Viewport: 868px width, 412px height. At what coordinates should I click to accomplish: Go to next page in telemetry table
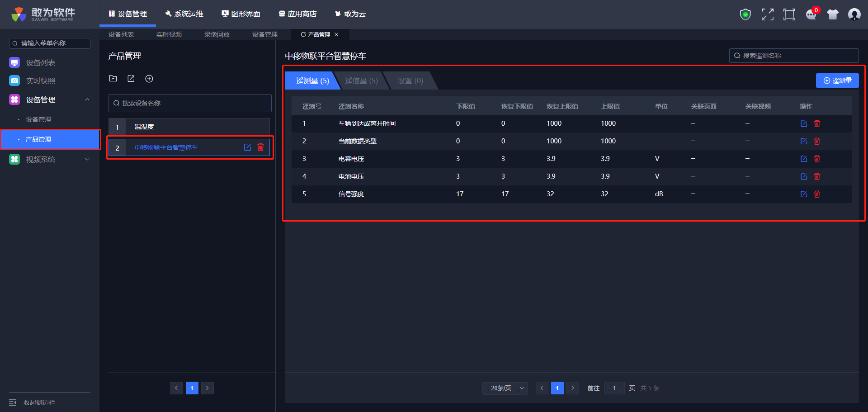click(x=573, y=388)
